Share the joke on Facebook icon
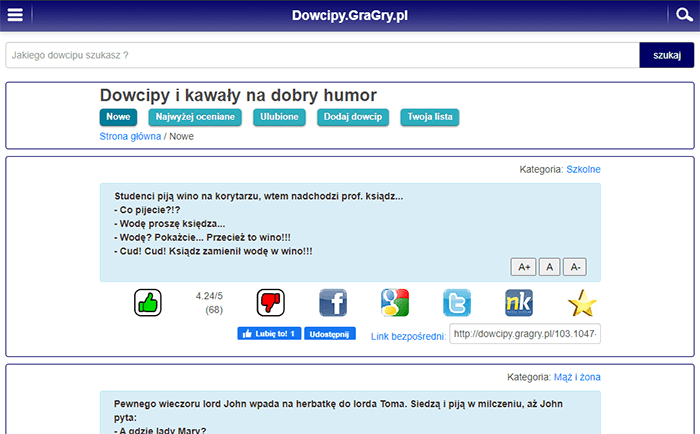Image resolution: width=700 pixels, height=434 pixels. pyautogui.click(x=333, y=302)
